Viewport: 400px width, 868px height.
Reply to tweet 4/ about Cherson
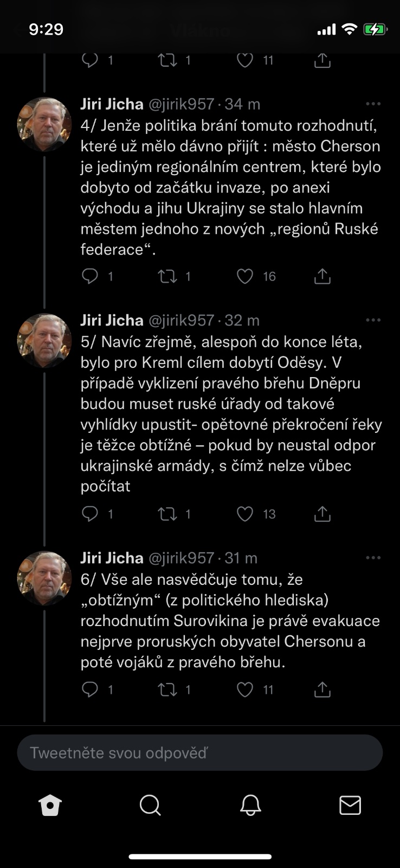89,277
